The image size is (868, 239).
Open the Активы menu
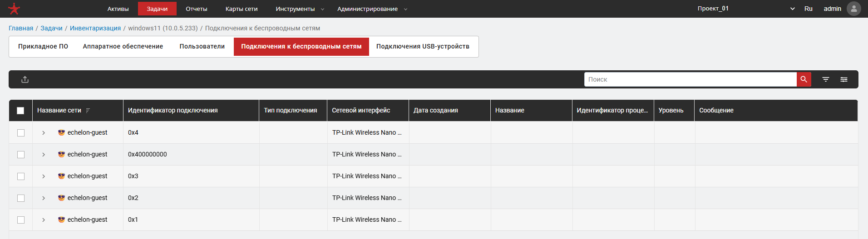(118, 9)
